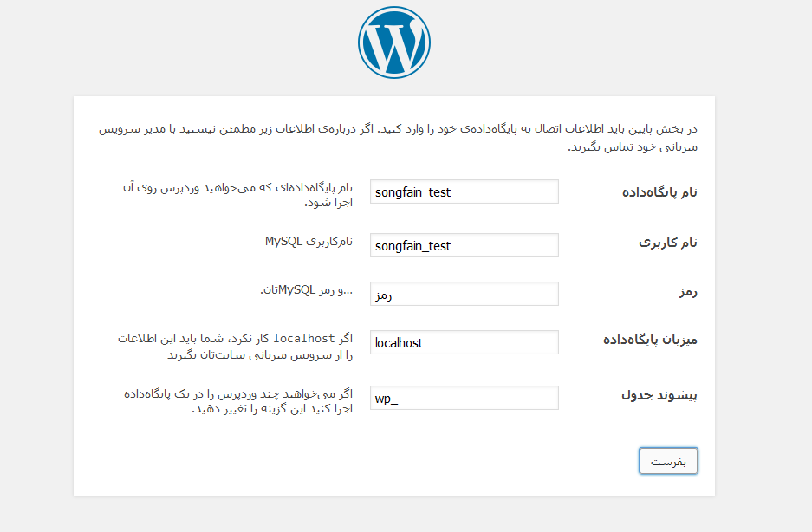
Task: Click into the database host field with localhost
Action: pyautogui.click(x=464, y=342)
